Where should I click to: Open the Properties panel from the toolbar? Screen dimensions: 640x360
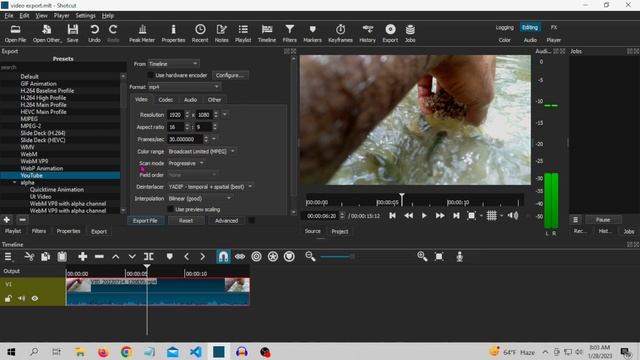pos(173,33)
